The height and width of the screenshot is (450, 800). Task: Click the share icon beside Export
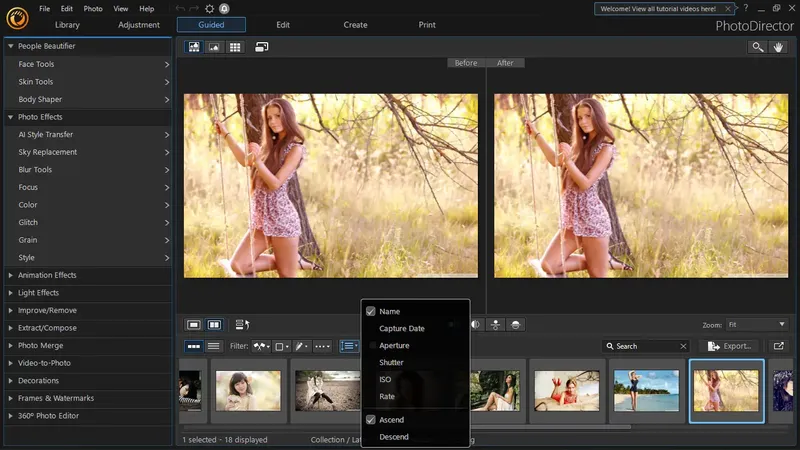[x=779, y=346]
